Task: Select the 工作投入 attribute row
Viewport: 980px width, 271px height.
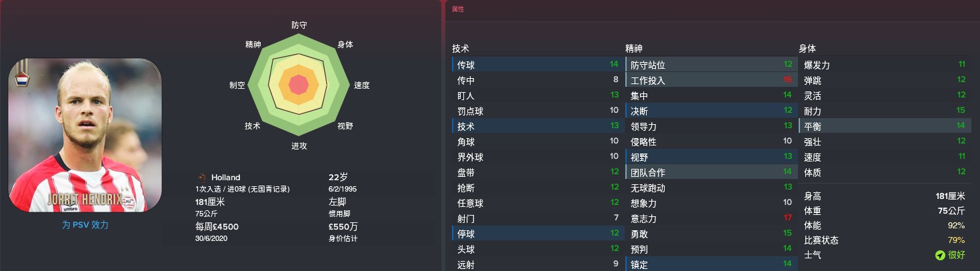Action: (x=709, y=80)
